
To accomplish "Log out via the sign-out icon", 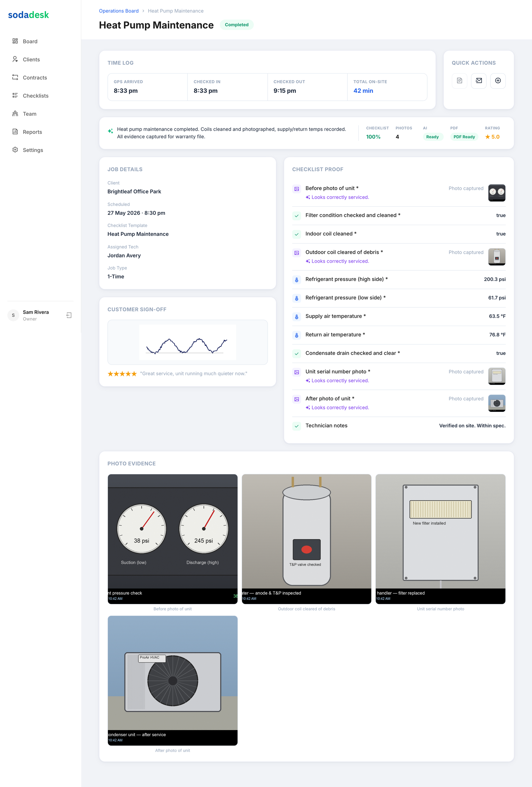I will (69, 315).
